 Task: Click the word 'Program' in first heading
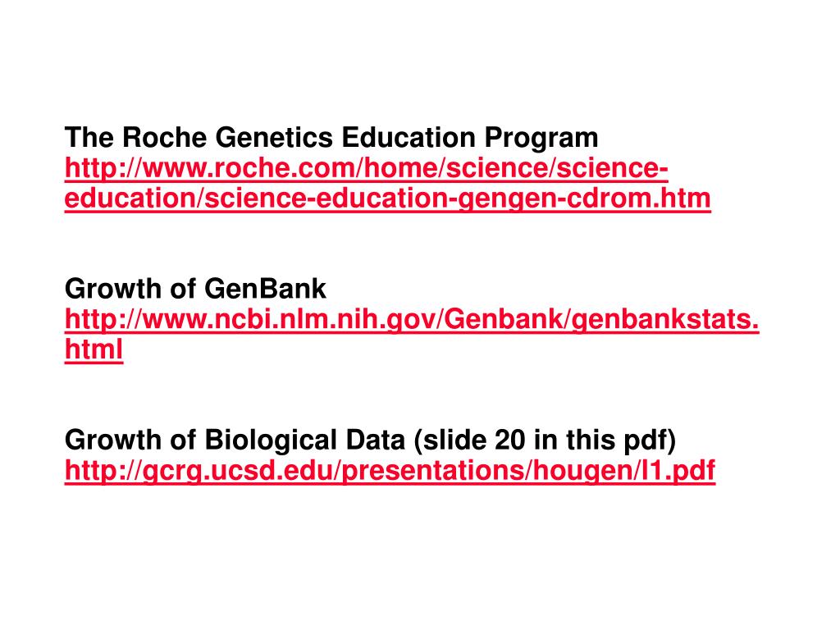pyautogui.click(x=541, y=139)
